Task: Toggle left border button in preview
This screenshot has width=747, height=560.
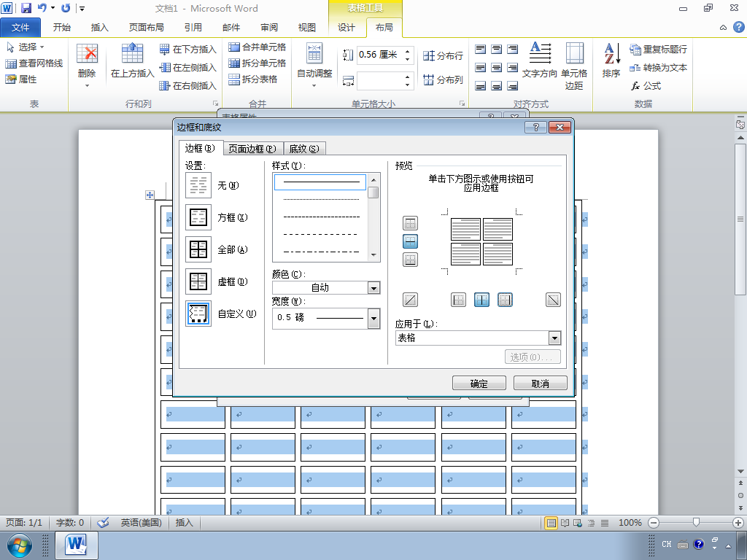Action: coord(458,300)
